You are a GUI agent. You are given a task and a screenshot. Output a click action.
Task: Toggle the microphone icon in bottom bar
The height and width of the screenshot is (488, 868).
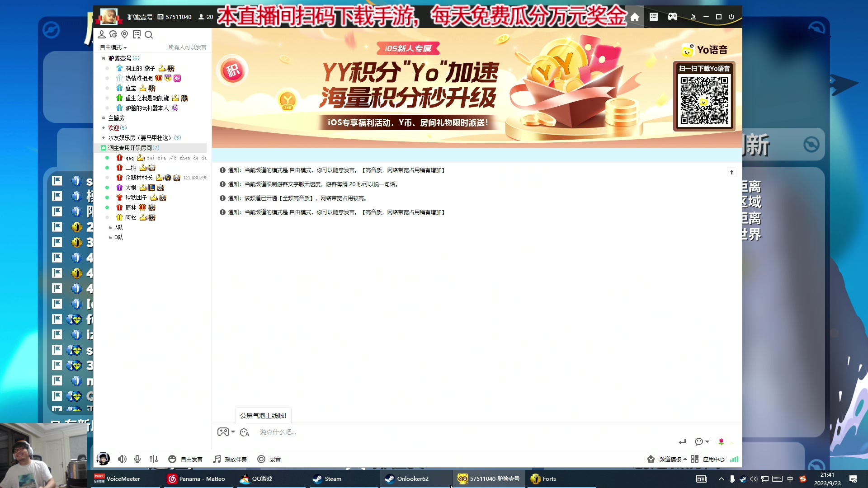(x=137, y=459)
